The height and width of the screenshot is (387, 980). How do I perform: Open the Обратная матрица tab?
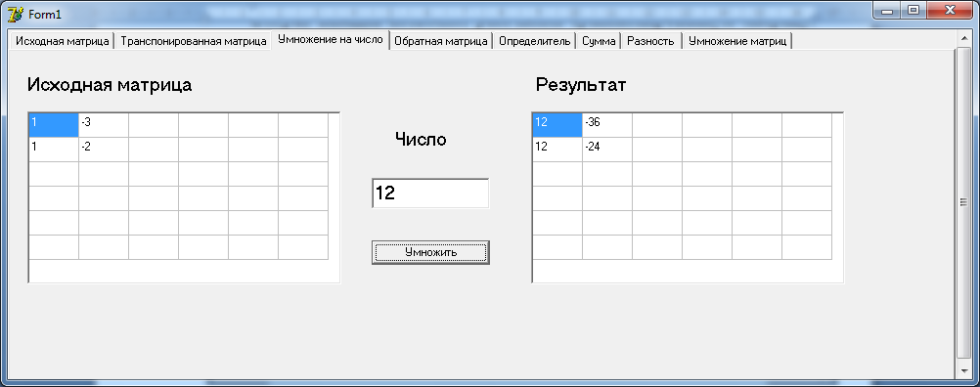tap(441, 41)
